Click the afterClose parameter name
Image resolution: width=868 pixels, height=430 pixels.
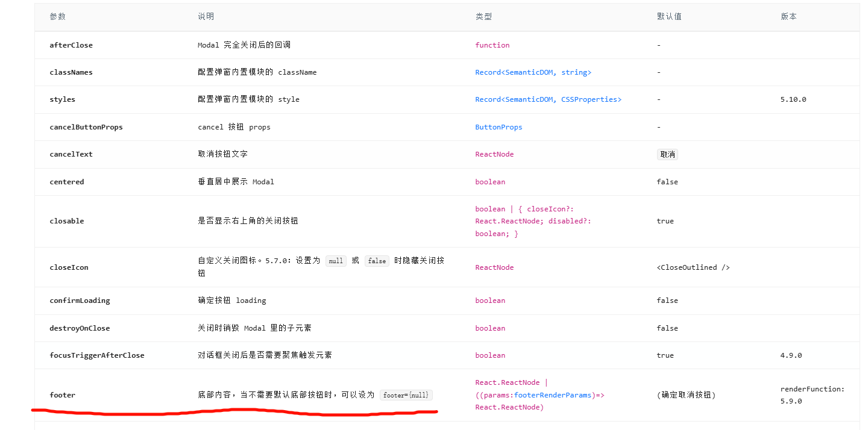tap(71, 45)
